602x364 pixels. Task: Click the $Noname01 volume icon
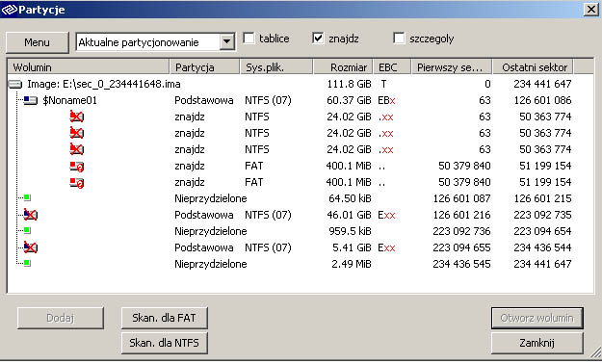click(31, 100)
